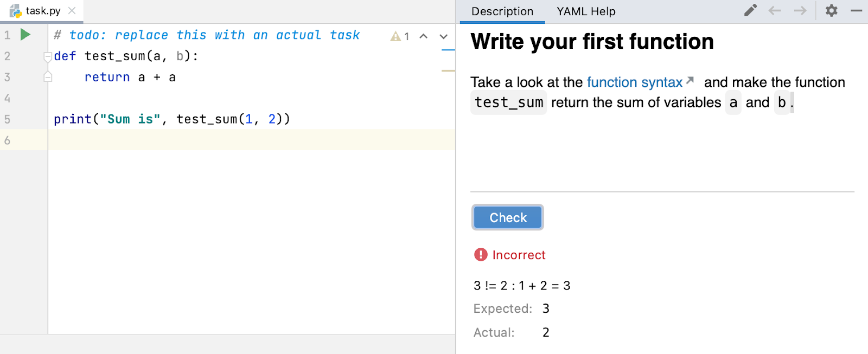Hide the Description panel with minus icon

(x=857, y=11)
